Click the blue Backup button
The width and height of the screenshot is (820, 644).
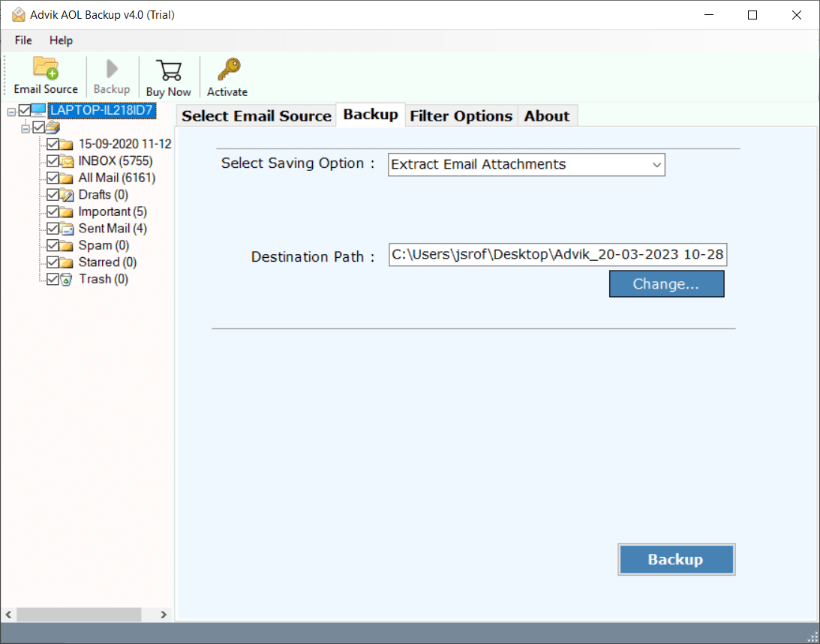pyautogui.click(x=676, y=559)
